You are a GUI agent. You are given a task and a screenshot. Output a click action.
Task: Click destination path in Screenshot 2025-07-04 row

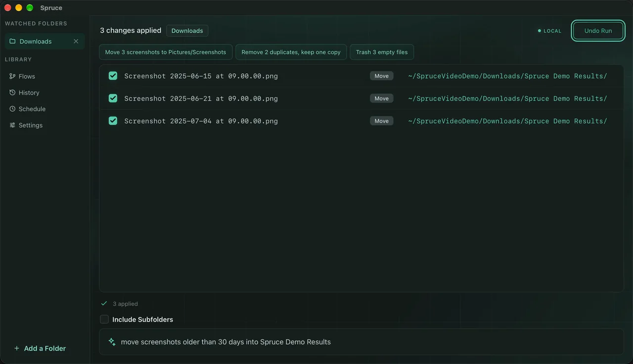[507, 121]
